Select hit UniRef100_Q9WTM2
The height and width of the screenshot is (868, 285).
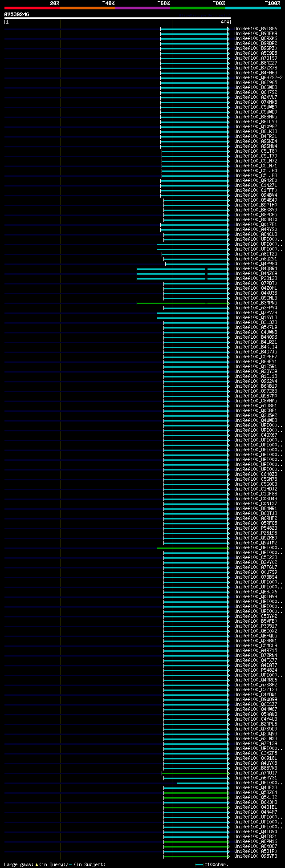click(x=256, y=543)
